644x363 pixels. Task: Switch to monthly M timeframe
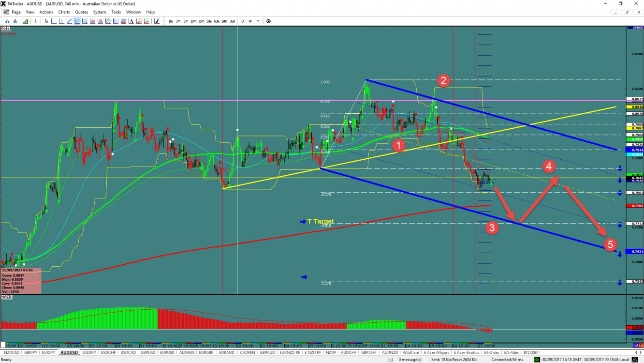(258, 21)
